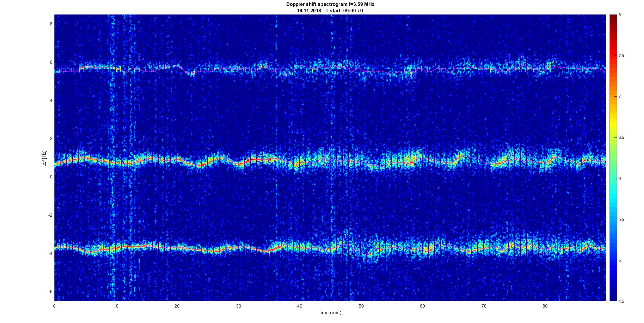Click the y-axis tick label 2
Screen dimensions: 644x323
coord(51,139)
